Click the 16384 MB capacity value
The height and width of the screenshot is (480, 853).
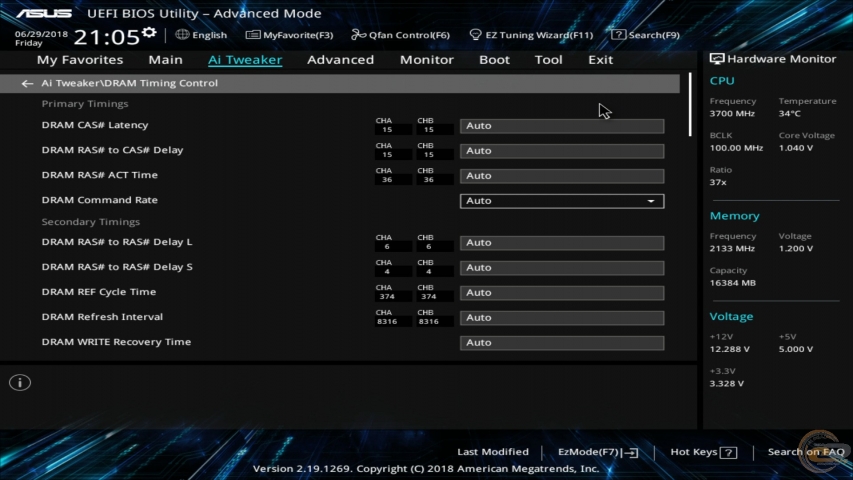733,283
